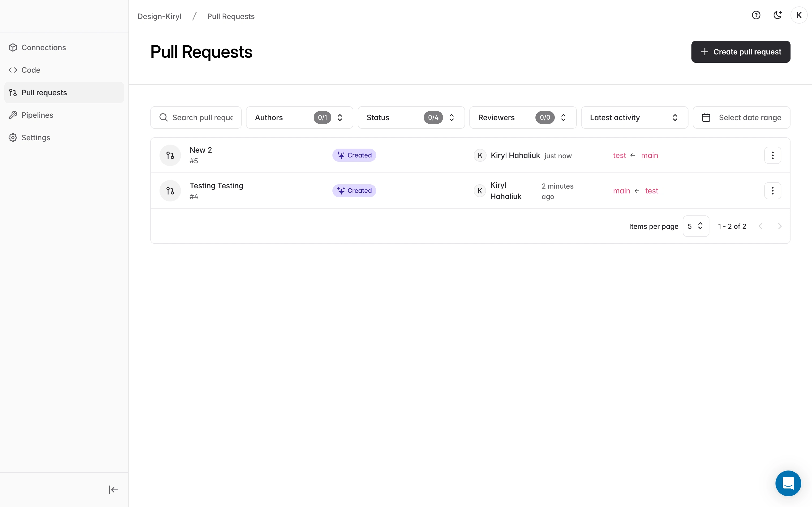812x507 pixels.
Task: Click the help question mark icon
Action: 756,16
